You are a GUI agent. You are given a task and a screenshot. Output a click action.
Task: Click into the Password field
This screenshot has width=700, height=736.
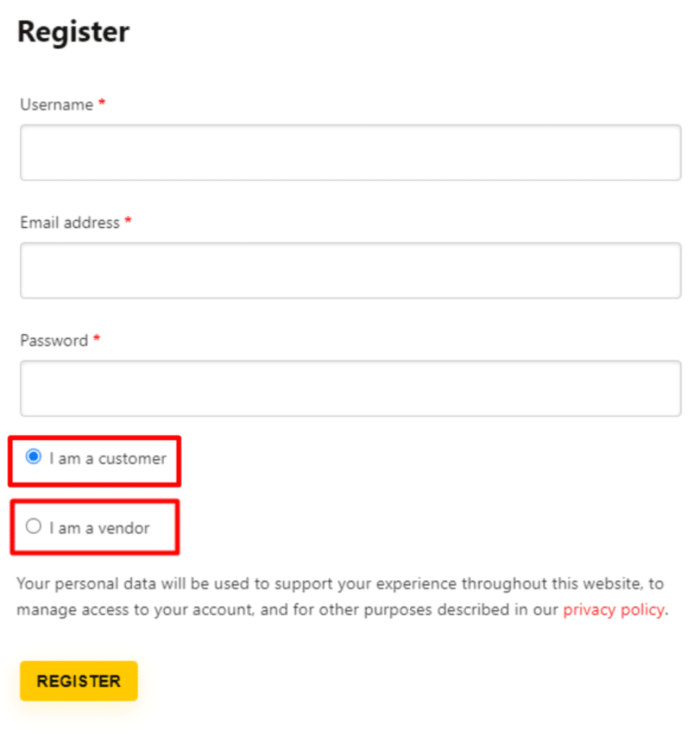pos(350,388)
